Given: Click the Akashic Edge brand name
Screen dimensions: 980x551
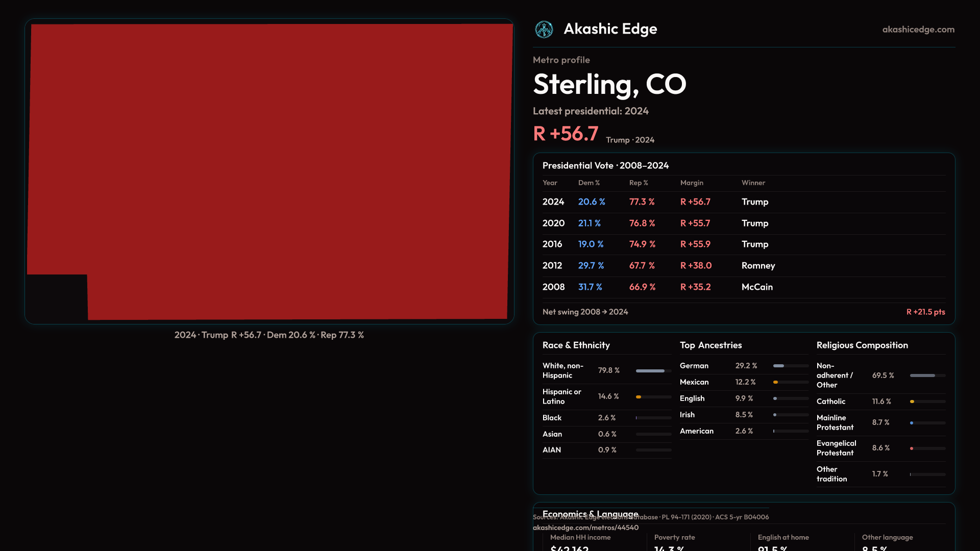Looking at the screenshot, I should [x=610, y=29].
